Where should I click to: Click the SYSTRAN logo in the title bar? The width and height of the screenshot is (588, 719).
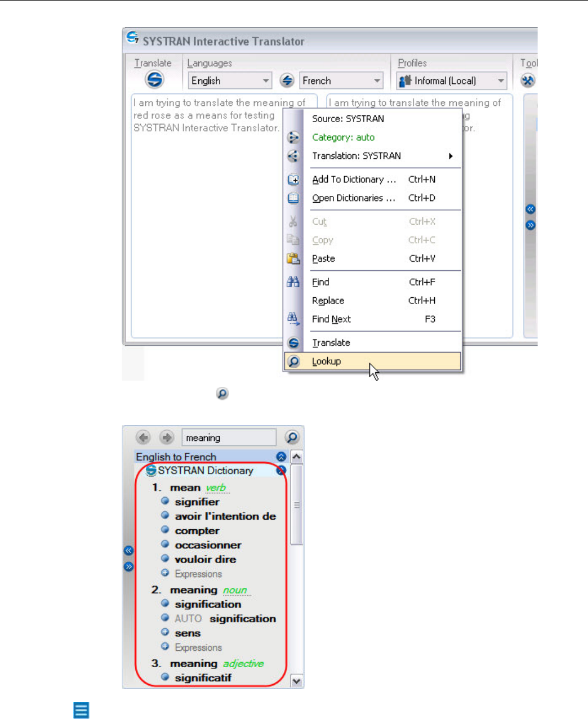pos(132,38)
